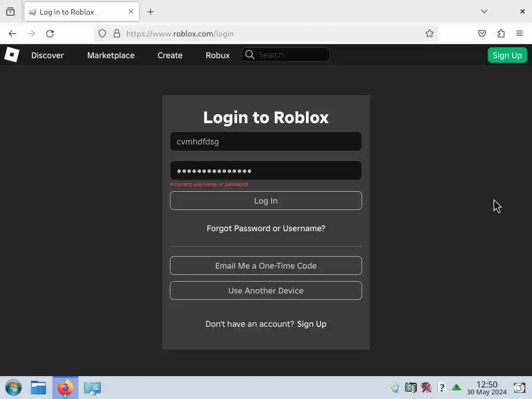The width and height of the screenshot is (532, 399).
Task: Expand the list all tabs chevron
Action: point(484,11)
